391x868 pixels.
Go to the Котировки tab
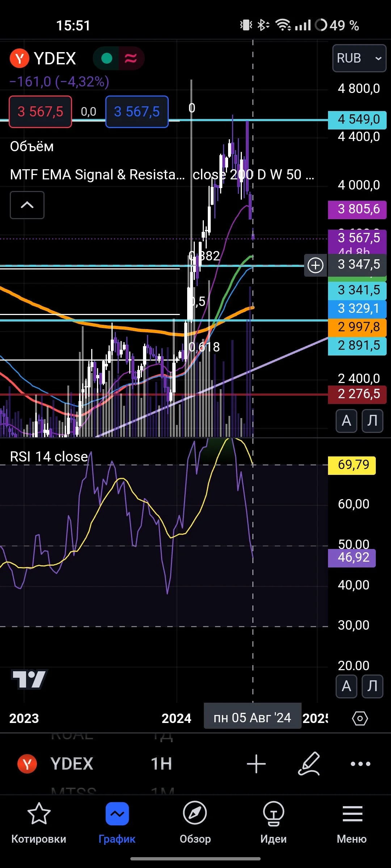point(39,824)
